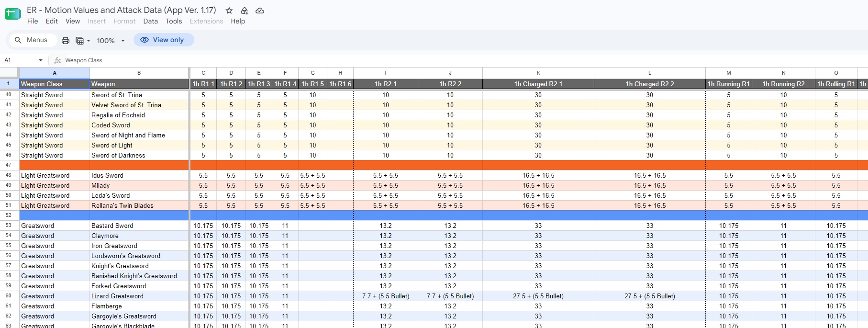The width and height of the screenshot is (868, 328).
Task: Select the Gargoyle's Greatsword cell
Action: (x=139, y=316)
